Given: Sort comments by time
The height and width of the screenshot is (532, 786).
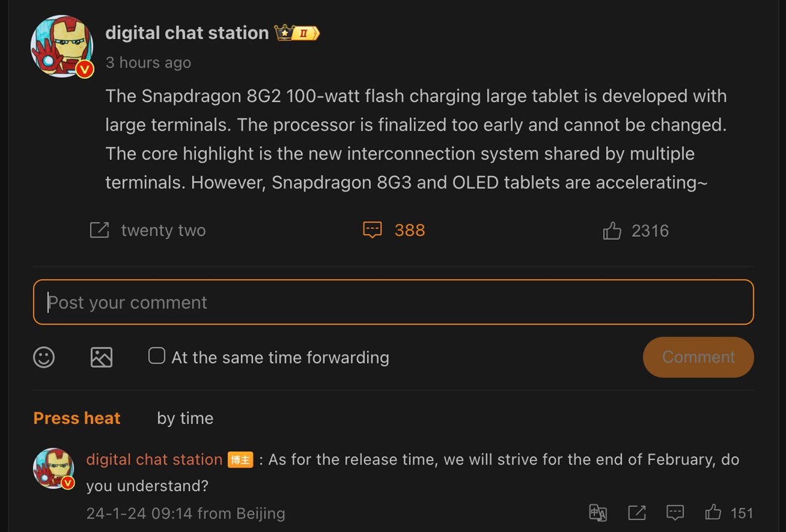Looking at the screenshot, I should tap(184, 418).
